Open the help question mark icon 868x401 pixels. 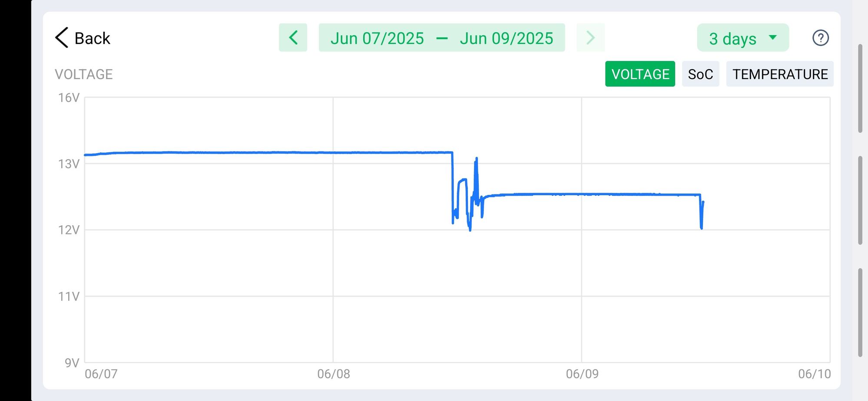[x=820, y=38]
